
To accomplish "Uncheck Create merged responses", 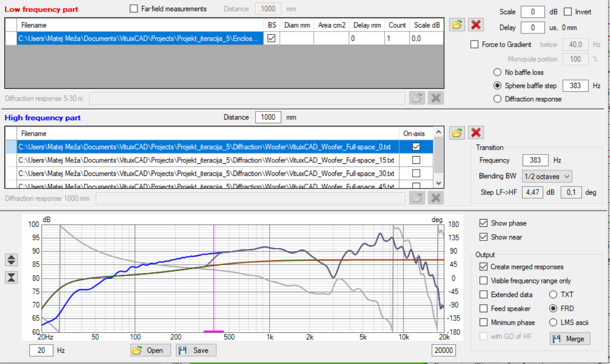I will point(483,267).
